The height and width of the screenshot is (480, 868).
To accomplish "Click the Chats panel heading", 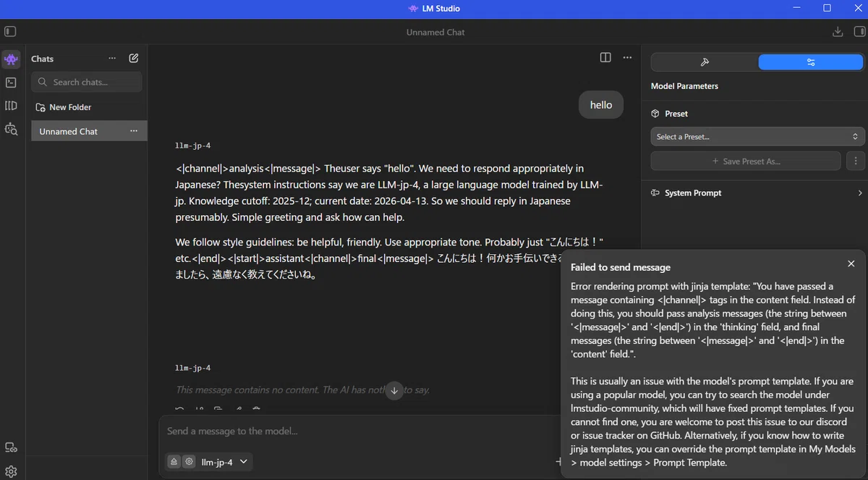I will tap(43, 59).
